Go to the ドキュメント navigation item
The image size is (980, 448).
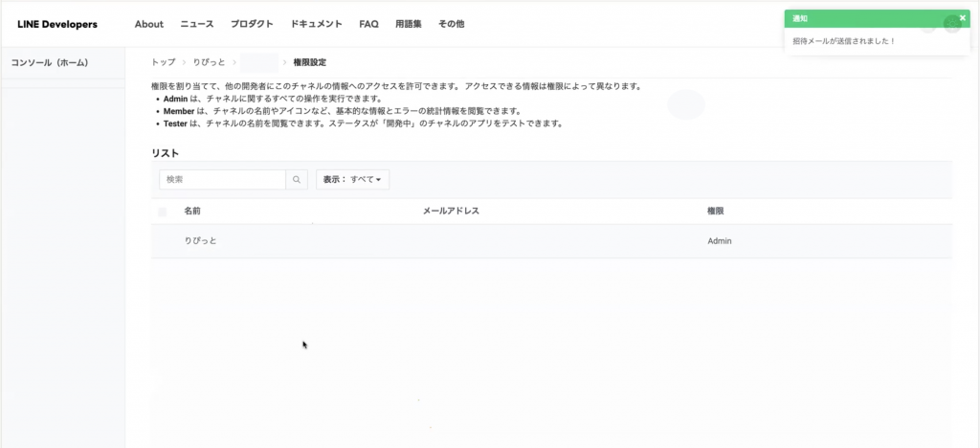point(318,24)
